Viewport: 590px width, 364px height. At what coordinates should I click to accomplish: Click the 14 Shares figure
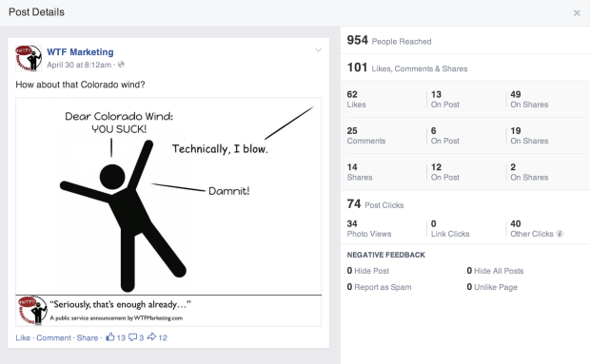360,172
